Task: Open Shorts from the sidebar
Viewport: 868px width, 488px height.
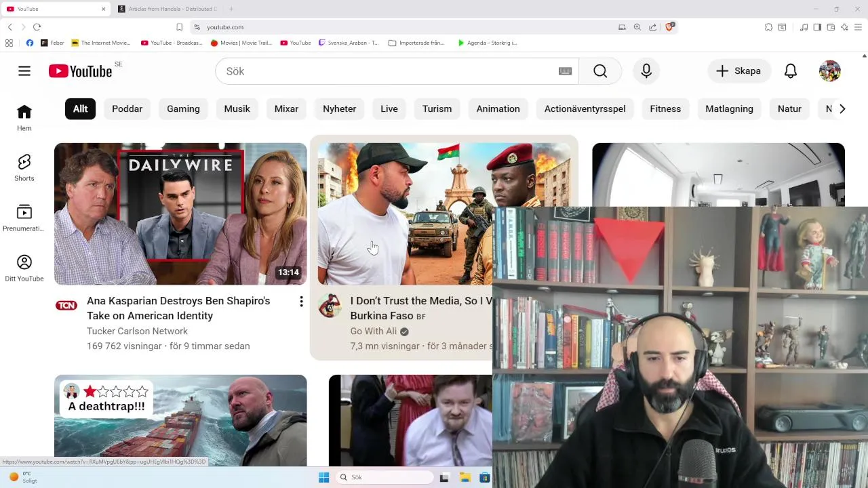Action: [x=24, y=168]
